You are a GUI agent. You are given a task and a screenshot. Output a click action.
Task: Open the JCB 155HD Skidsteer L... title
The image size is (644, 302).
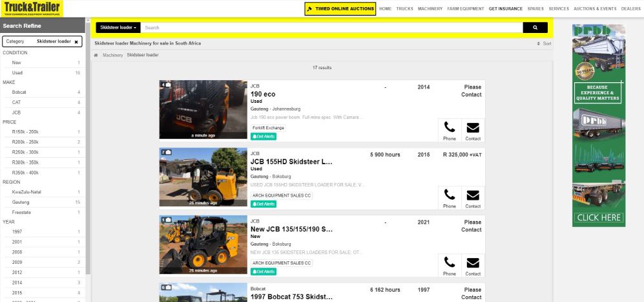[x=291, y=162]
